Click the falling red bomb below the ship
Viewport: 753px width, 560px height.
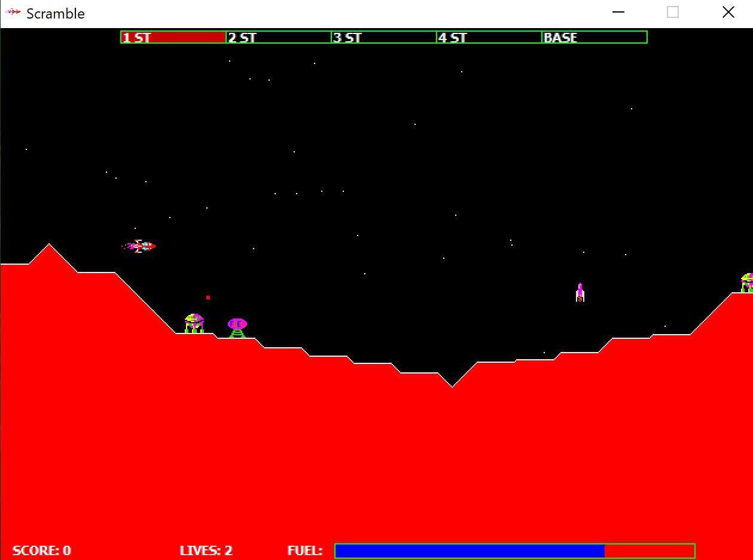pyautogui.click(x=208, y=297)
